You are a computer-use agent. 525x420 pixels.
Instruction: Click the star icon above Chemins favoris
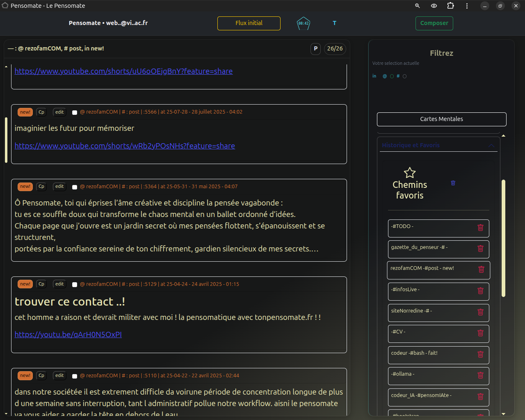tap(409, 173)
